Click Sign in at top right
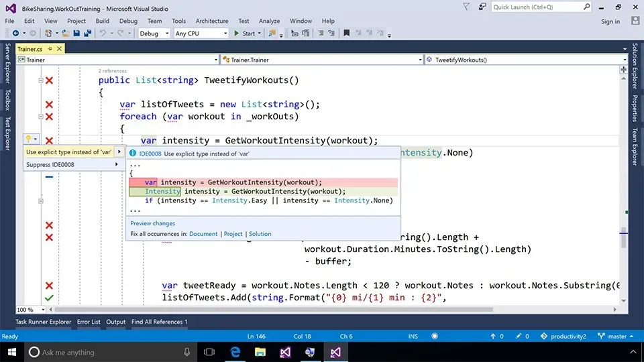The width and height of the screenshot is (644, 362). [x=610, y=21]
